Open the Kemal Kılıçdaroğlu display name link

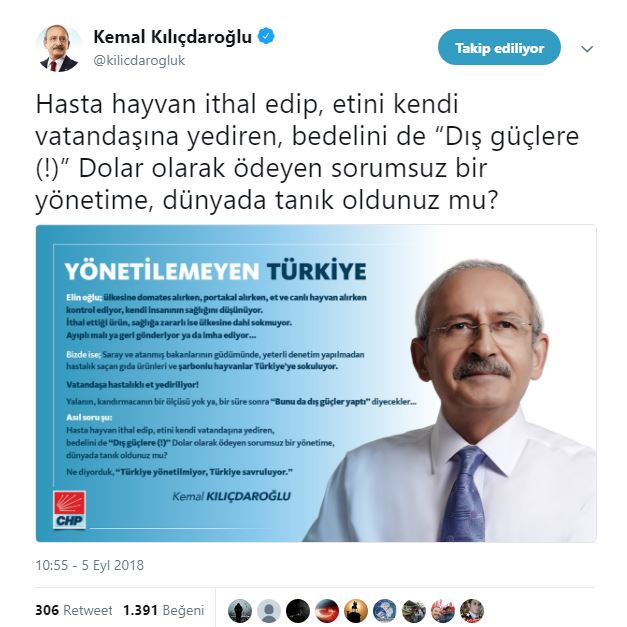[x=172, y=37]
